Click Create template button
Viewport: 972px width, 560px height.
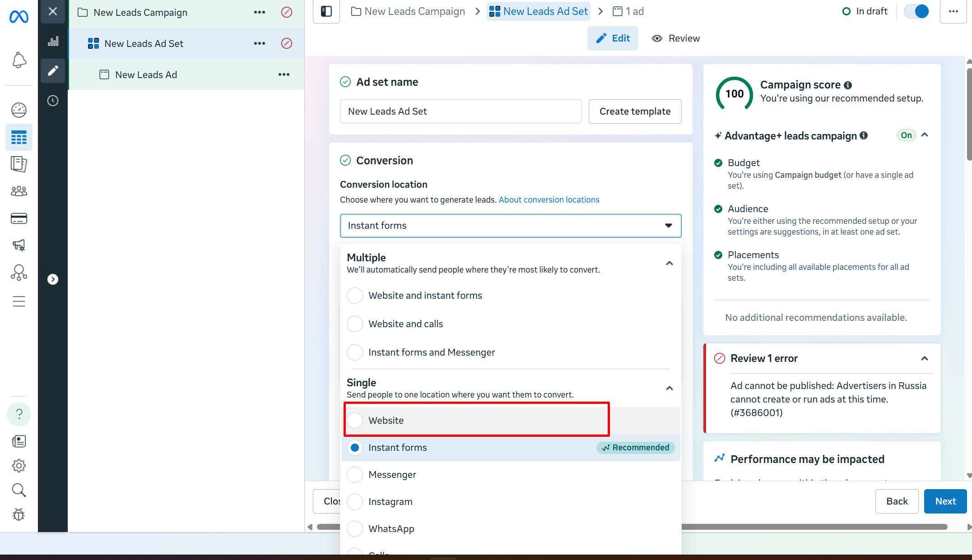[635, 111]
